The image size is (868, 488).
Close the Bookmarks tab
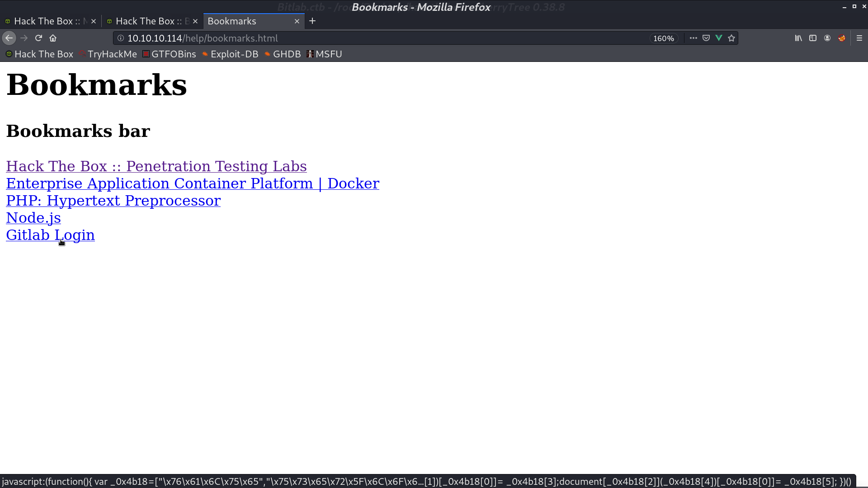click(x=297, y=21)
